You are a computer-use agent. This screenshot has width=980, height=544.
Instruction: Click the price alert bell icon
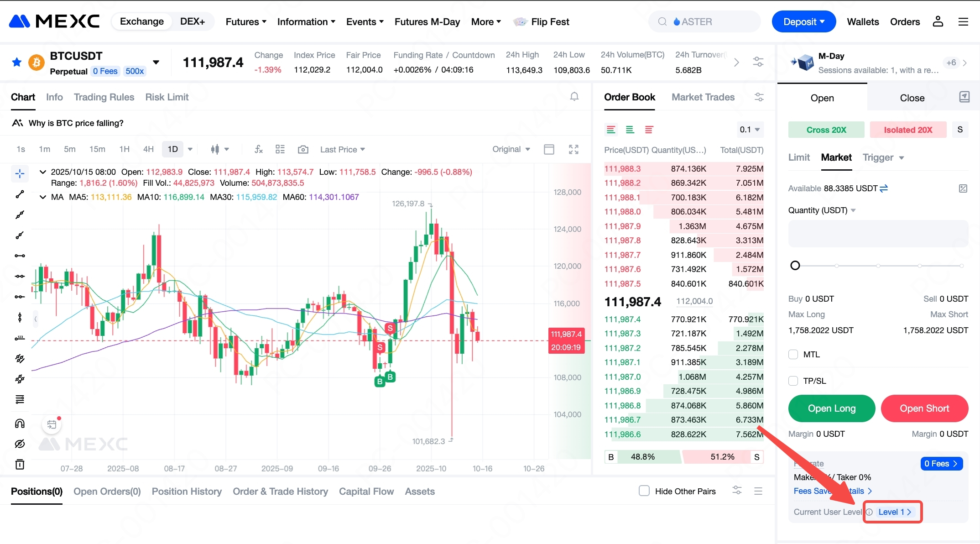coord(574,97)
